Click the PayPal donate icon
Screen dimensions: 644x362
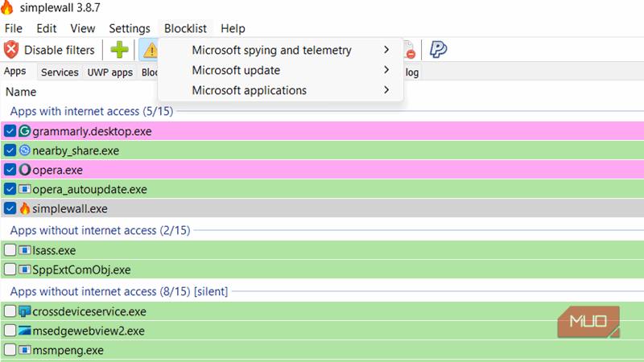click(439, 50)
